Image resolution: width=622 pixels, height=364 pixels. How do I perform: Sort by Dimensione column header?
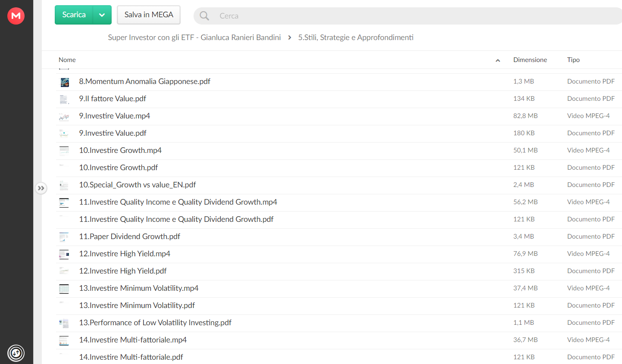tap(530, 60)
